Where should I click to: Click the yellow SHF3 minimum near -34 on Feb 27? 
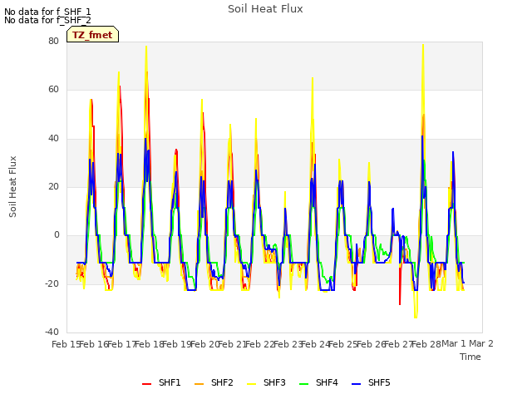click(416, 318)
